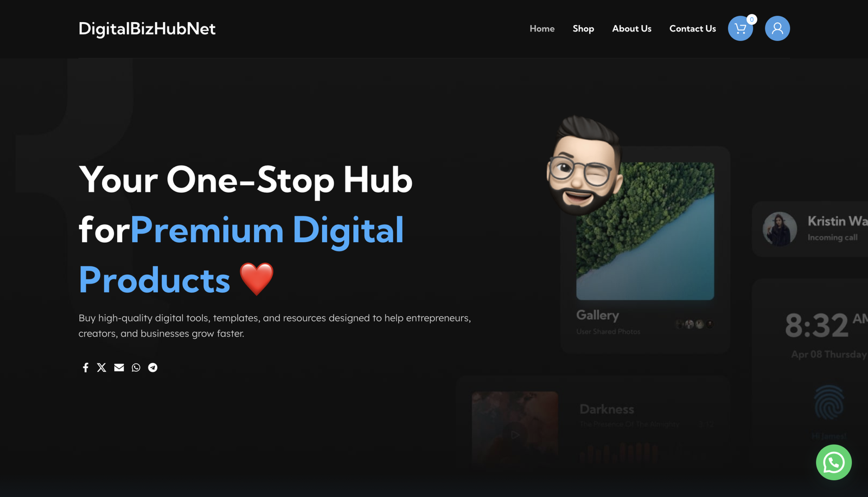Share via the Telegram icon
This screenshot has width=868, height=497.
click(x=153, y=367)
